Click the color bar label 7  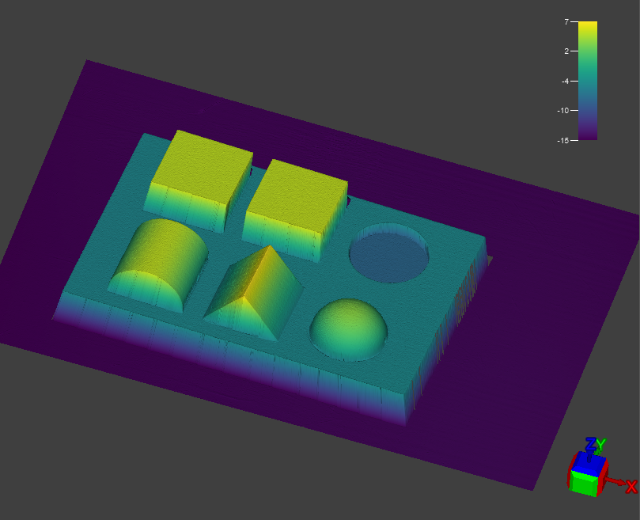pos(566,21)
